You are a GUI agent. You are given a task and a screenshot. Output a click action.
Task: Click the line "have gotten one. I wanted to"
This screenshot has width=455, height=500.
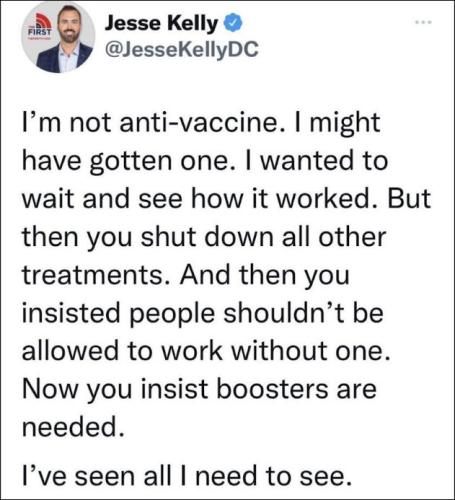click(x=205, y=161)
